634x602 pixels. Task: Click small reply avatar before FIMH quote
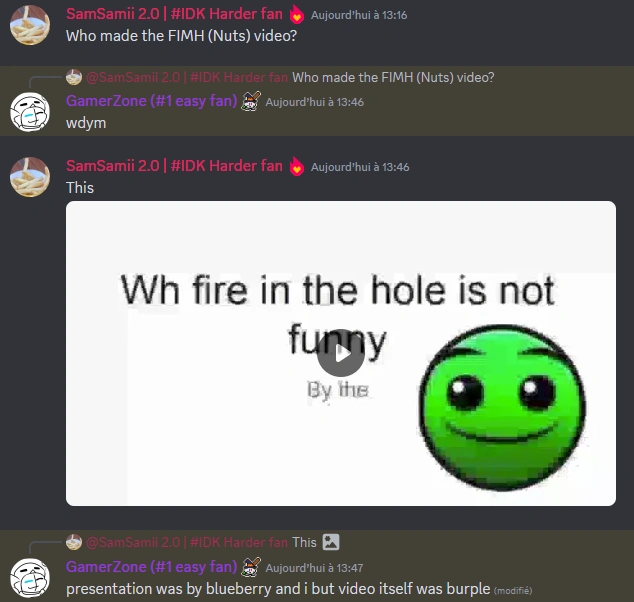pos(74,77)
